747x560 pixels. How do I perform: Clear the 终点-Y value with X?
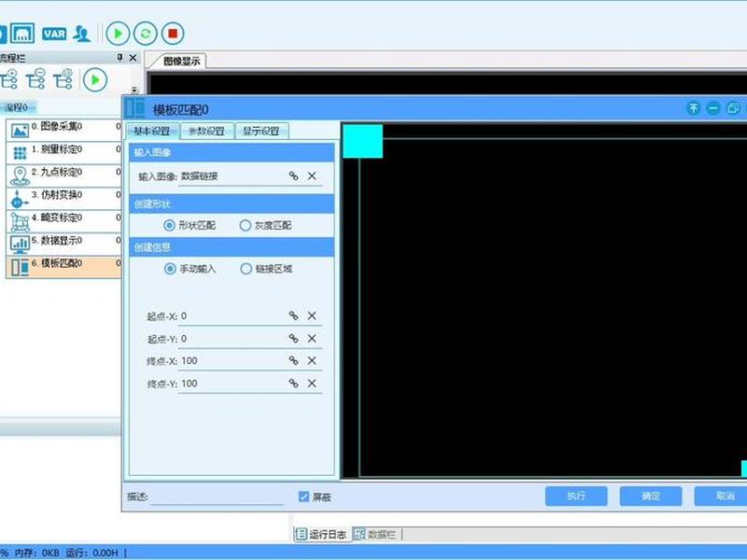tap(312, 383)
